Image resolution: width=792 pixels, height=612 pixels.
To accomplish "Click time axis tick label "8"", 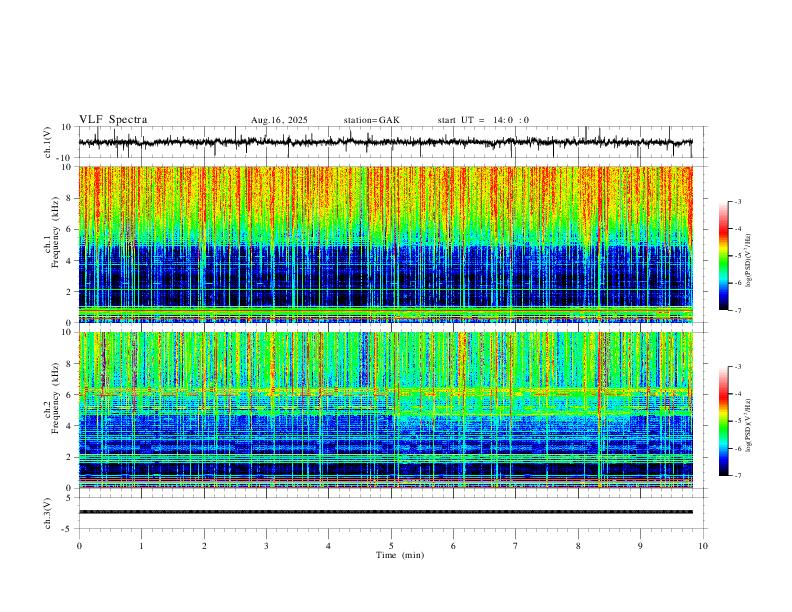I will (x=578, y=546).
